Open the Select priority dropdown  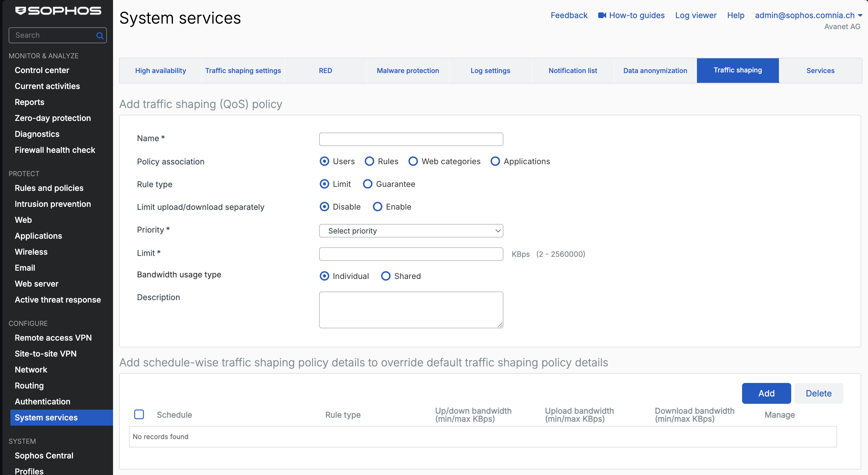pyautogui.click(x=411, y=231)
